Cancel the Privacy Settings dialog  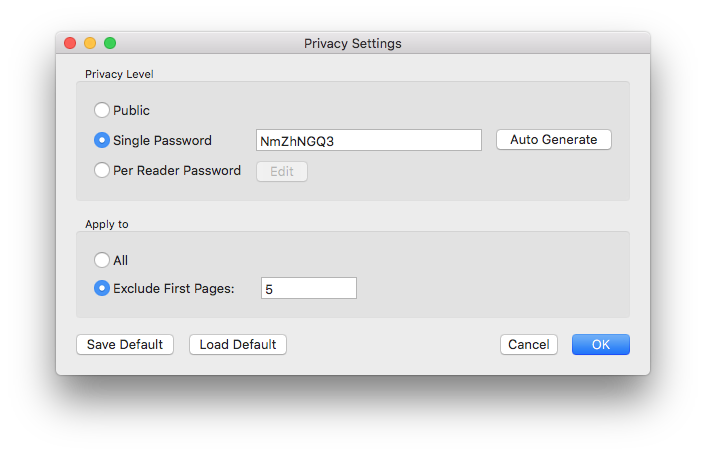[529, 344]
